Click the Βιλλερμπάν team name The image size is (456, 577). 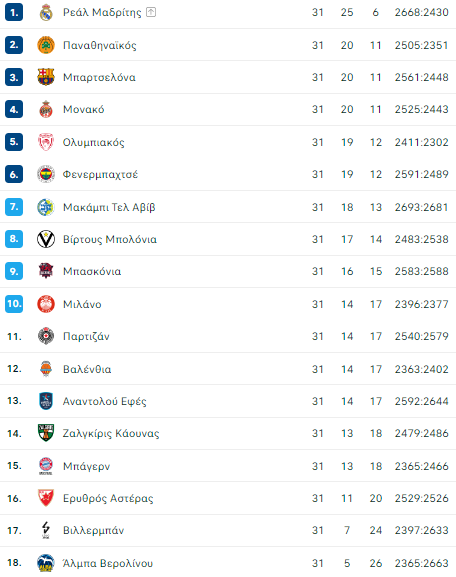[x=93, y=531]
